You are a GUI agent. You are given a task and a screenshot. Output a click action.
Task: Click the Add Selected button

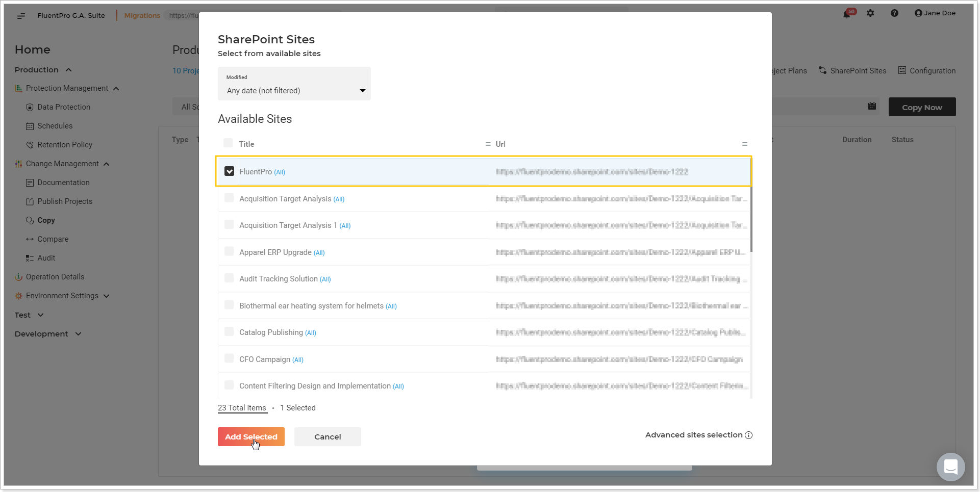(251, 437)
